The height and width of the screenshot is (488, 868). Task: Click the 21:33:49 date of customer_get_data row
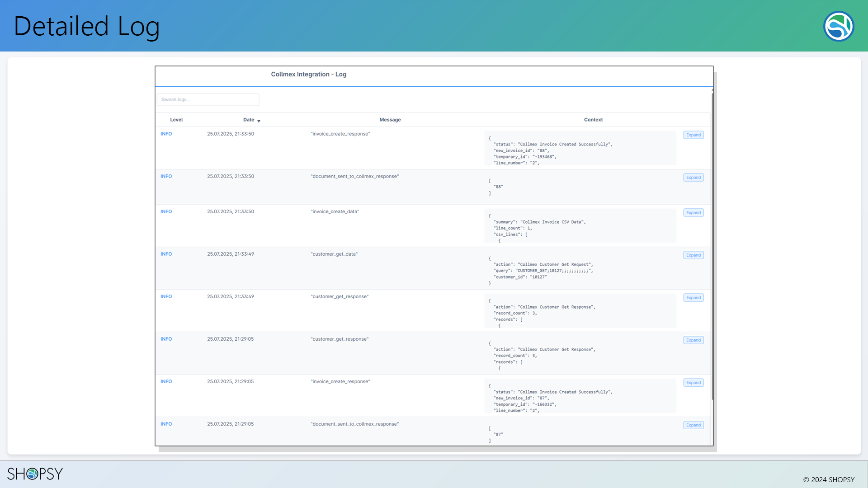[x=231, y=254]
